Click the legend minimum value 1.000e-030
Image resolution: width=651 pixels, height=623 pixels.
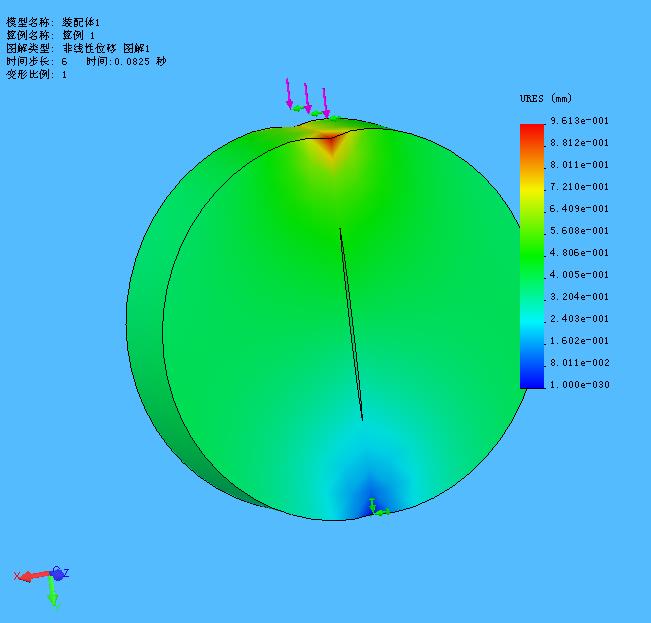pyautogui.click(x=579, y=385)
